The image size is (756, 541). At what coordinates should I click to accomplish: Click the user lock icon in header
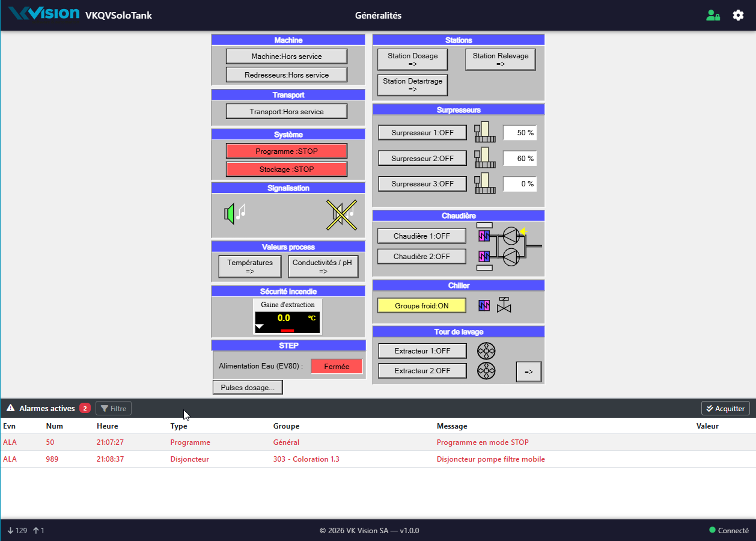pos(713,16)
